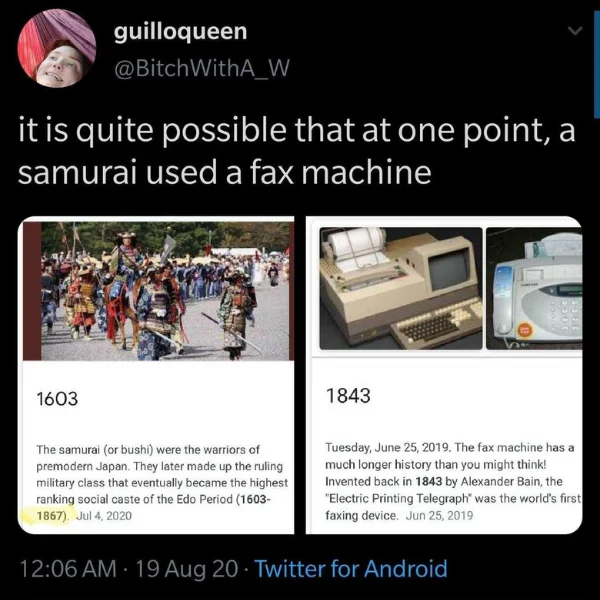
Task: Click the 12:06 AM timestamp
Action: pyautogui.click(x=68, y=569)
